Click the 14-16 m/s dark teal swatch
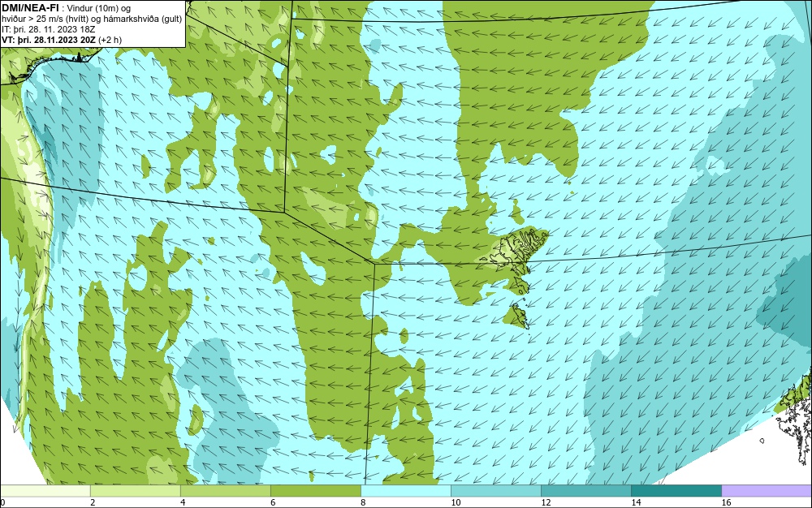 (676, 491)
